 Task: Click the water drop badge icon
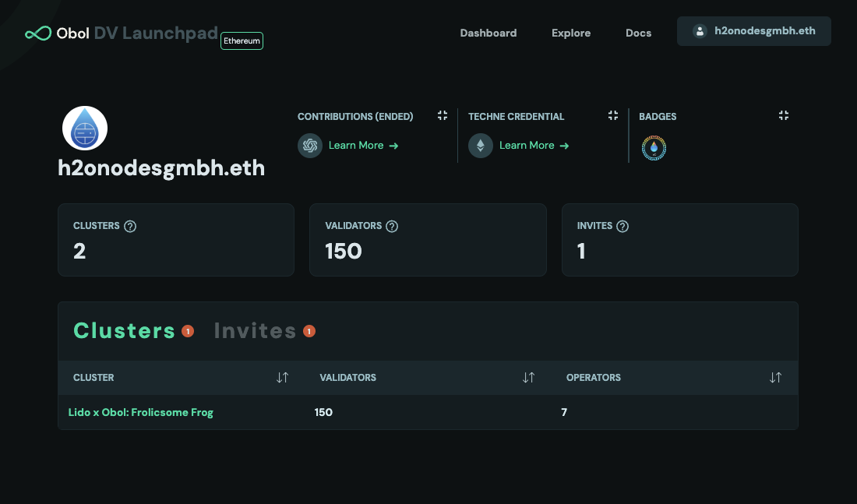click(x=654, y=148)
